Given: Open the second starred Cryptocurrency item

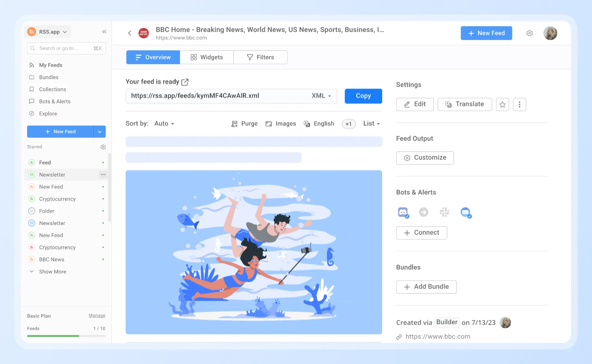Looking at the screenshot, I should 66,247.
